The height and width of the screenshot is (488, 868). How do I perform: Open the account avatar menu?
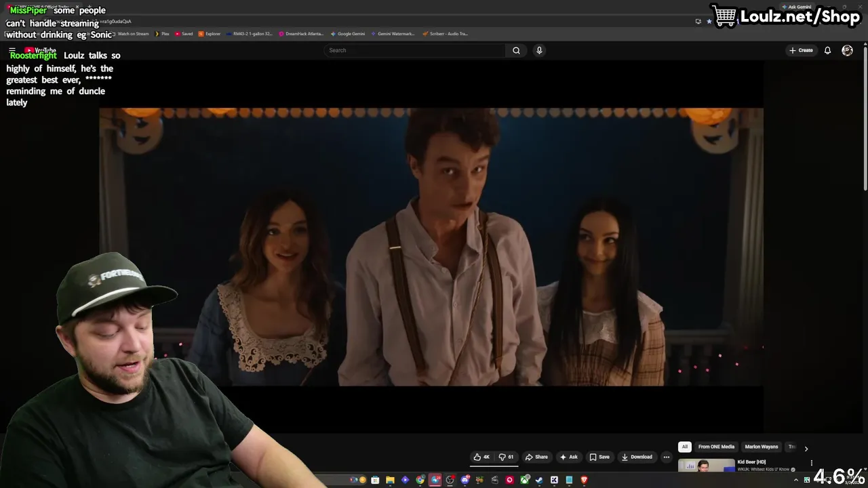click(847, 50)
